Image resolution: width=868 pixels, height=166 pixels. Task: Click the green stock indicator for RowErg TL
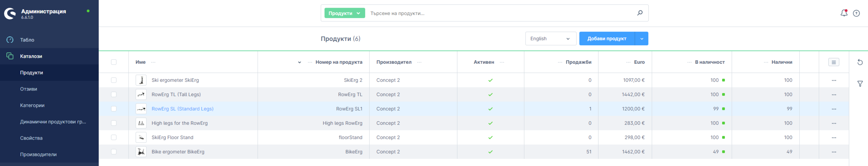tap(723, 95)
